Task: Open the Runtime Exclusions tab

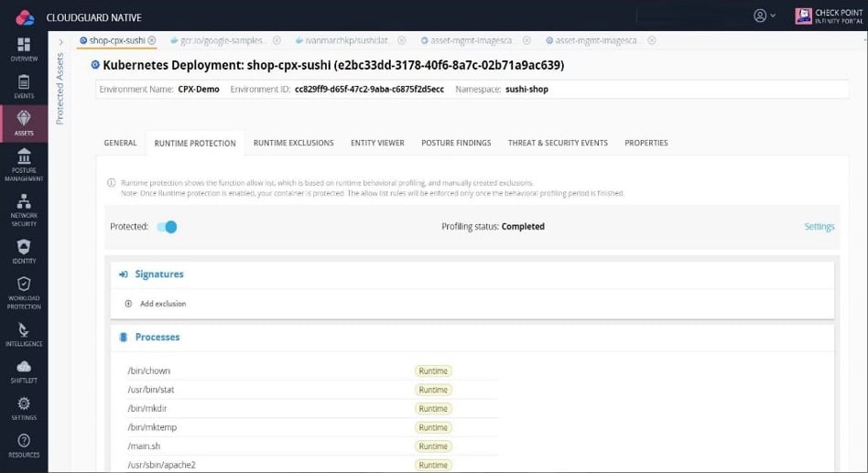Action: coord(293,143)
